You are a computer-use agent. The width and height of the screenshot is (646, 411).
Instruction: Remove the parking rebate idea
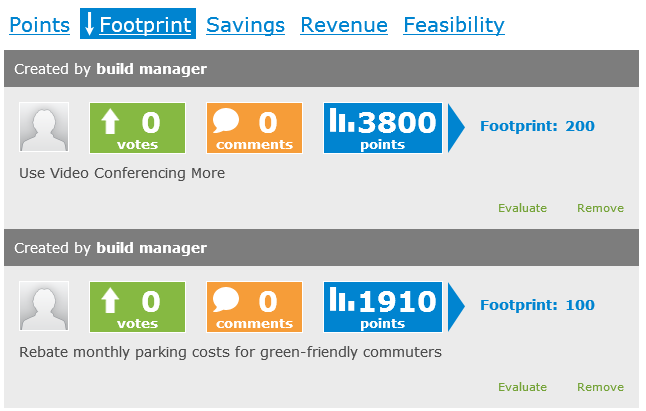point(600,387)
